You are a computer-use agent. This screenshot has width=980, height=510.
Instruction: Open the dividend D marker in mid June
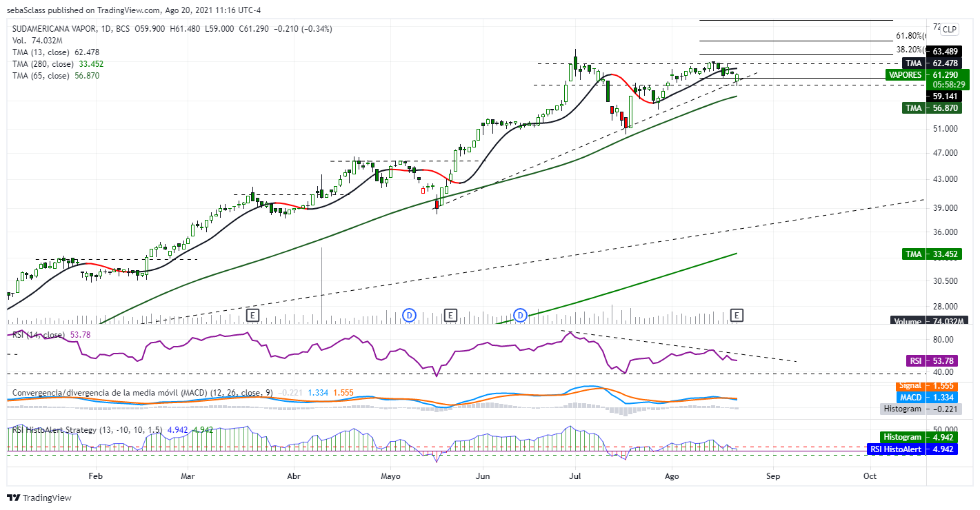point(520,315)
